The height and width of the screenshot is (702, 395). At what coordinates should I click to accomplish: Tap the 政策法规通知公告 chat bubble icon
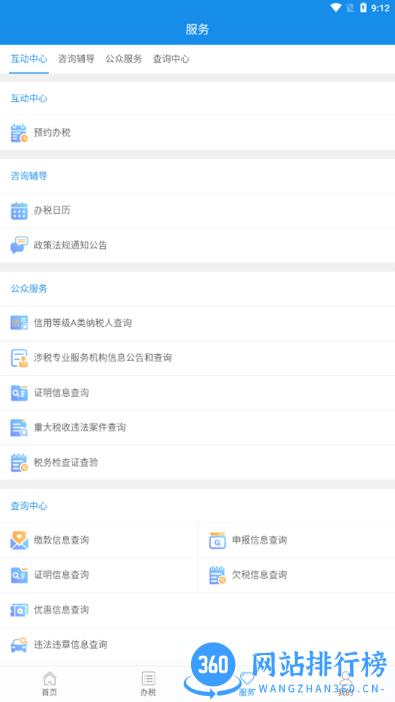(19, 245)
